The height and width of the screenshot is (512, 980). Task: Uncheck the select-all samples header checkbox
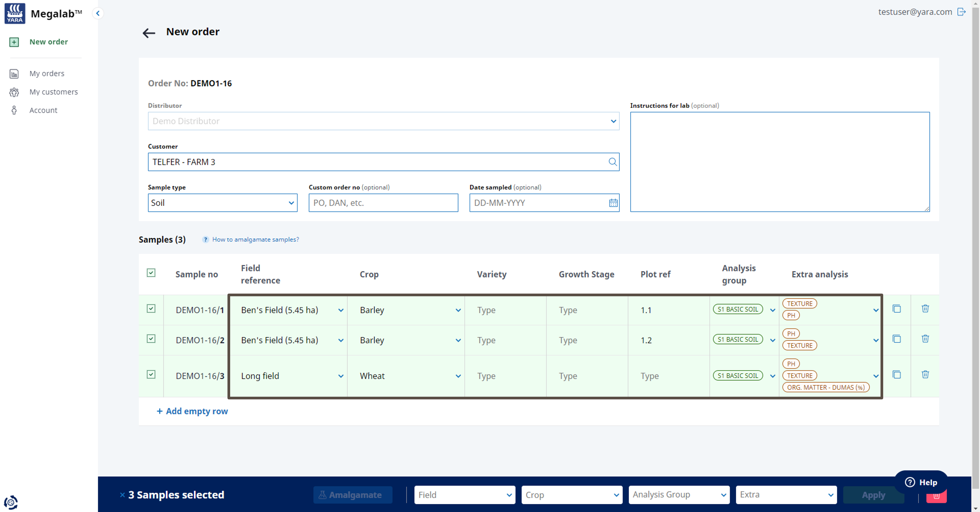[x=151, y=273]
